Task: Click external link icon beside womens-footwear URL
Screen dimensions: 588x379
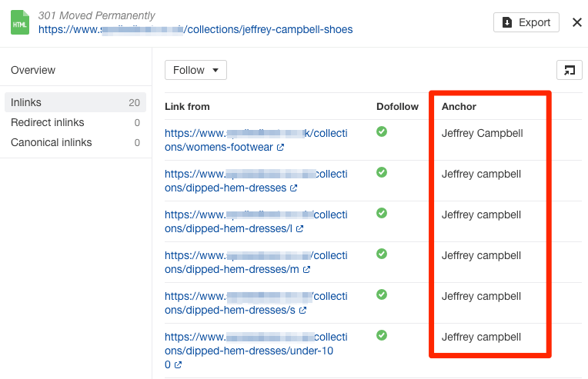Action: click(x=280, y=147)
